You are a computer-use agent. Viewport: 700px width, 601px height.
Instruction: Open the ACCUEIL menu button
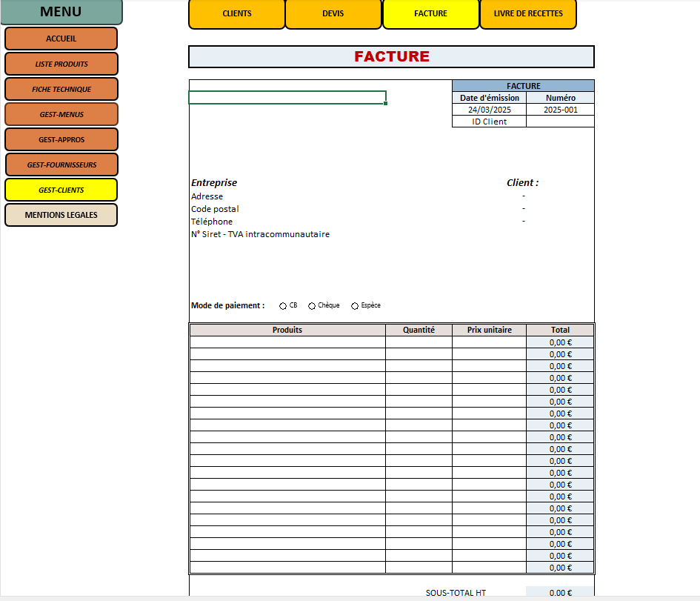(61, 39)
